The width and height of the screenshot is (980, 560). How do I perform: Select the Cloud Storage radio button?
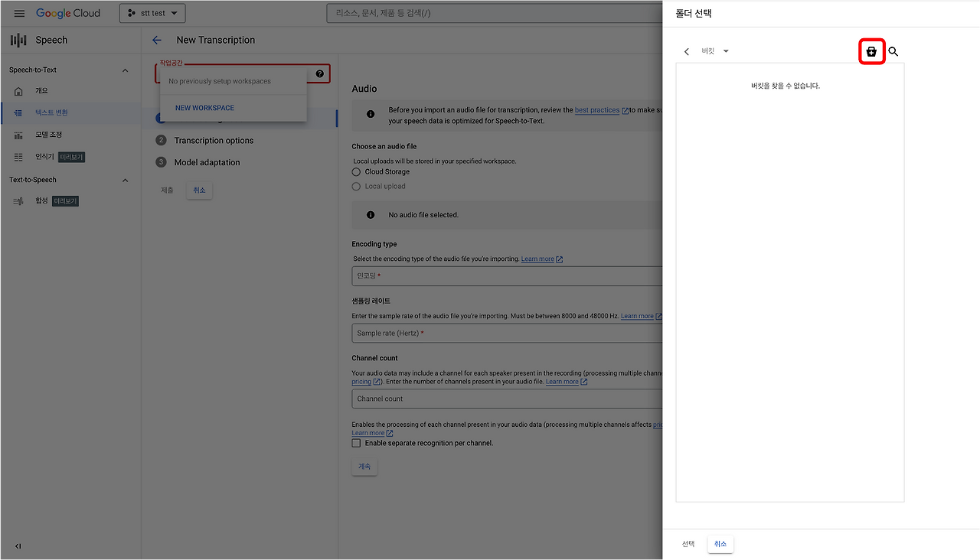(x=356, y=171)
